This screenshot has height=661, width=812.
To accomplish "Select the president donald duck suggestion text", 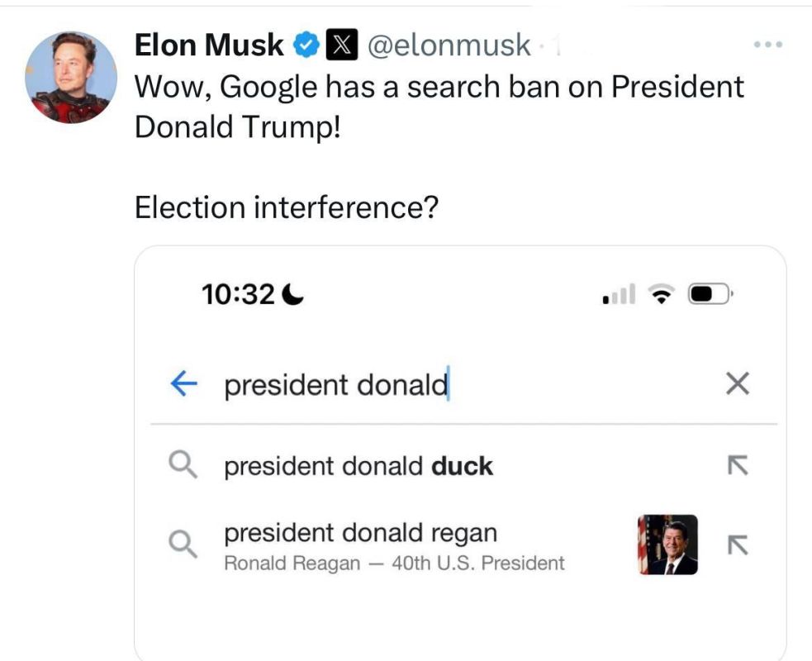I will tap(359, 465).
